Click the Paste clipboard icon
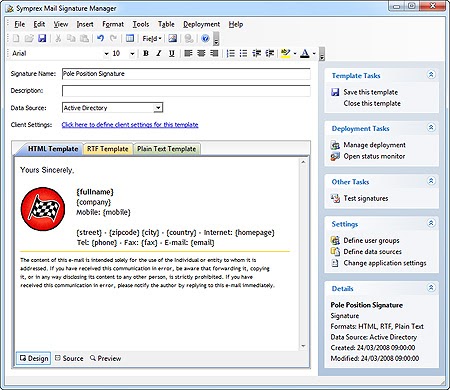Viewport: 450px width, 390px height. coord(84,38)
